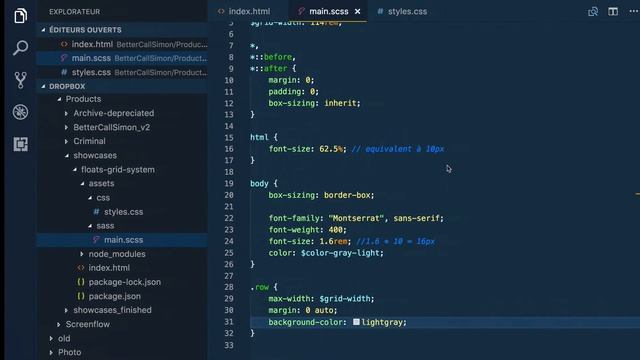Click index.html icon in open editors
This screenshot has width=640, height=360.
point(64,44)
